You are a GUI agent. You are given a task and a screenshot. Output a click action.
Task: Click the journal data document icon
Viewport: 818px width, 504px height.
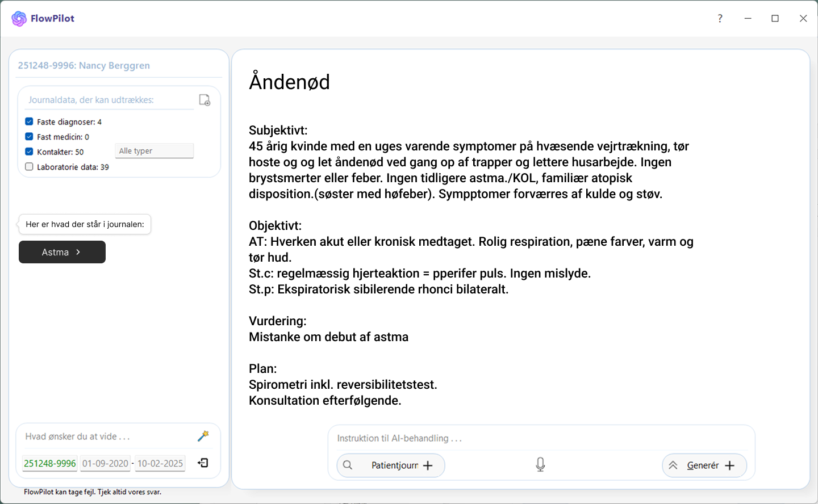(x=204, y=100)
